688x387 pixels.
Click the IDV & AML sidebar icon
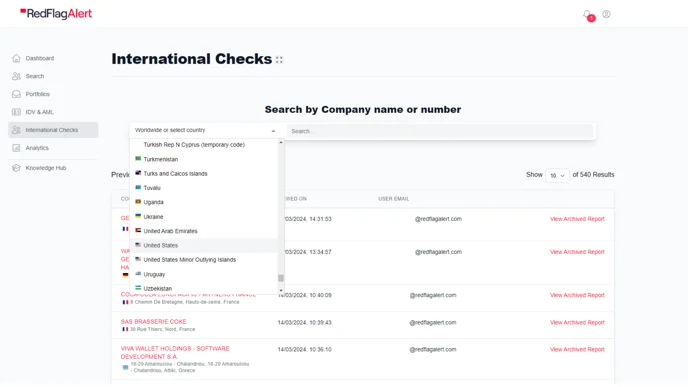pyautogui.click(x=16, y=112)
